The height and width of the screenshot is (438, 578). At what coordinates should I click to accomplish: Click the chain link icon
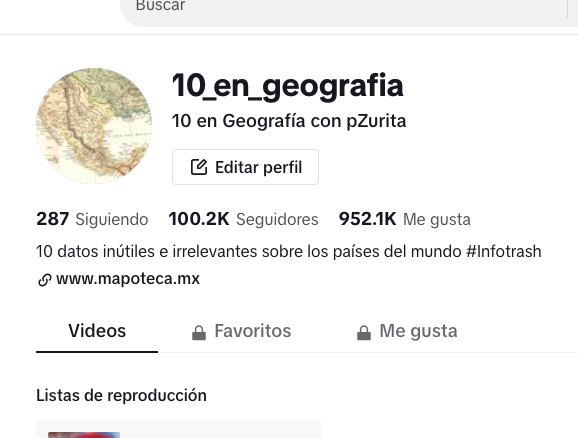[x=45, y=280]
